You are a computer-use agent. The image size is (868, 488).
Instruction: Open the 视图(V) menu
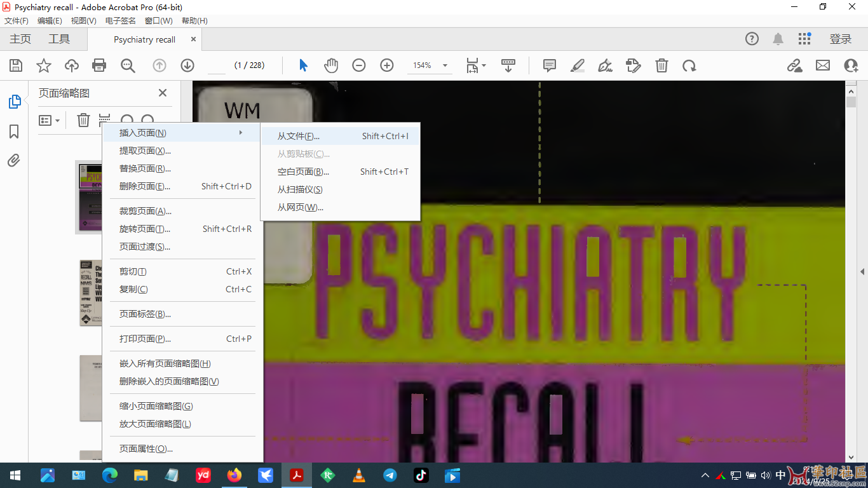click(84, 20)
